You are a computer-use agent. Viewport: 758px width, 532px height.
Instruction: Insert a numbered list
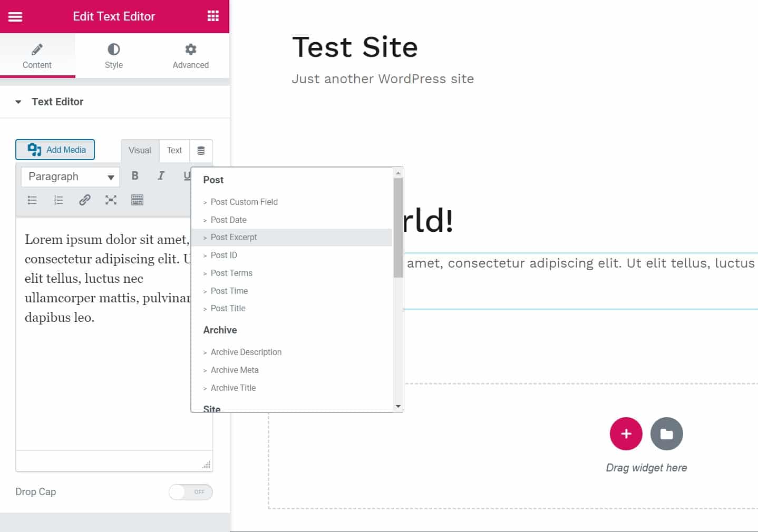(59, 200)
